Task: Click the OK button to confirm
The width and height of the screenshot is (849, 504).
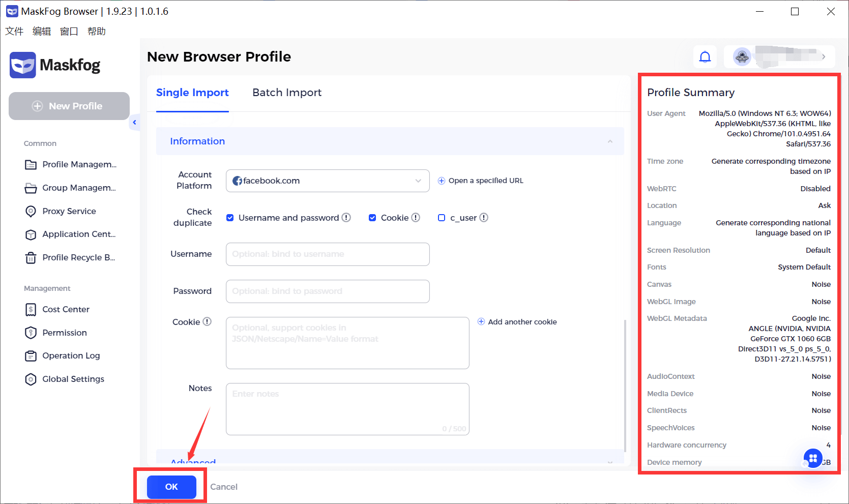Action: coord(170,487)
